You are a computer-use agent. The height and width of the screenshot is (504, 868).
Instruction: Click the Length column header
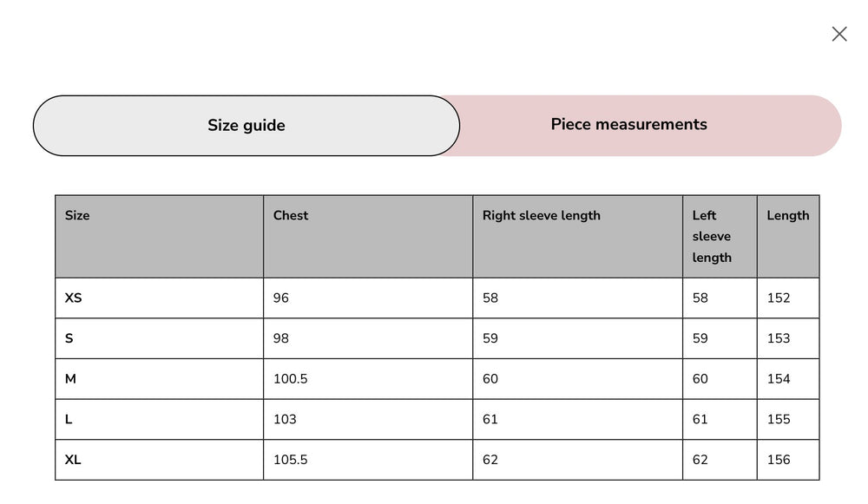[787, 216]
